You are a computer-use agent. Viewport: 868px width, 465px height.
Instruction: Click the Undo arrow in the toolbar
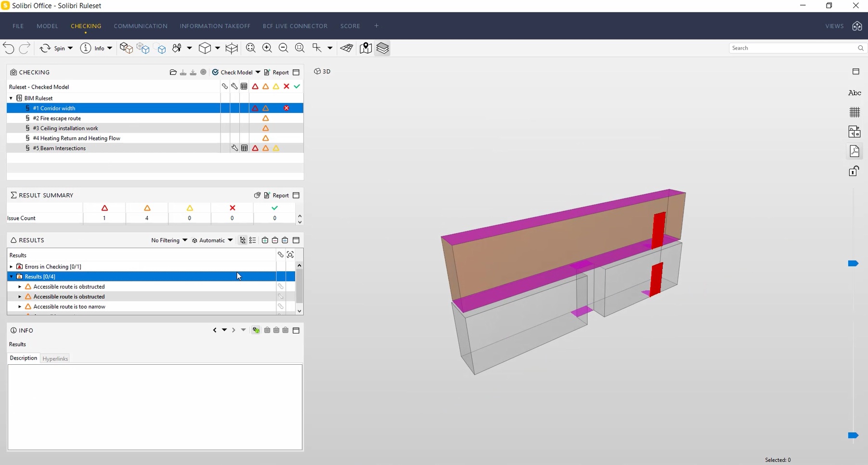(9, 48)
